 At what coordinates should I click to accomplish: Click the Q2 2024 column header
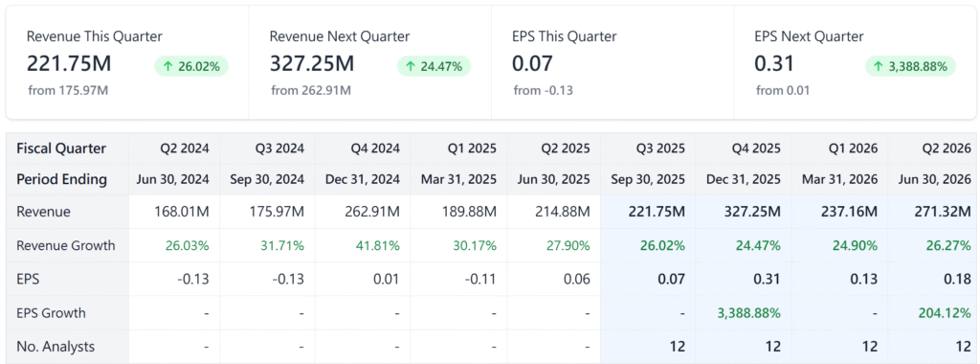(x=183, y=148)
